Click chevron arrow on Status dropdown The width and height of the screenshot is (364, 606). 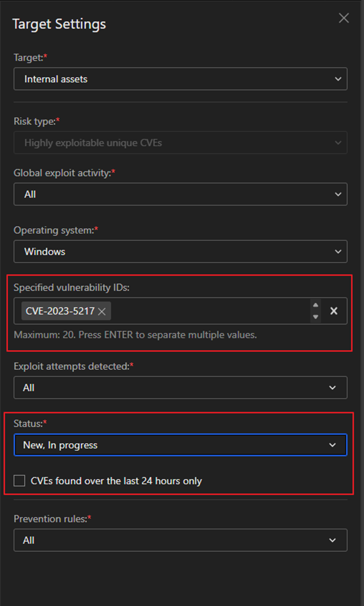(x=332, y=445)
